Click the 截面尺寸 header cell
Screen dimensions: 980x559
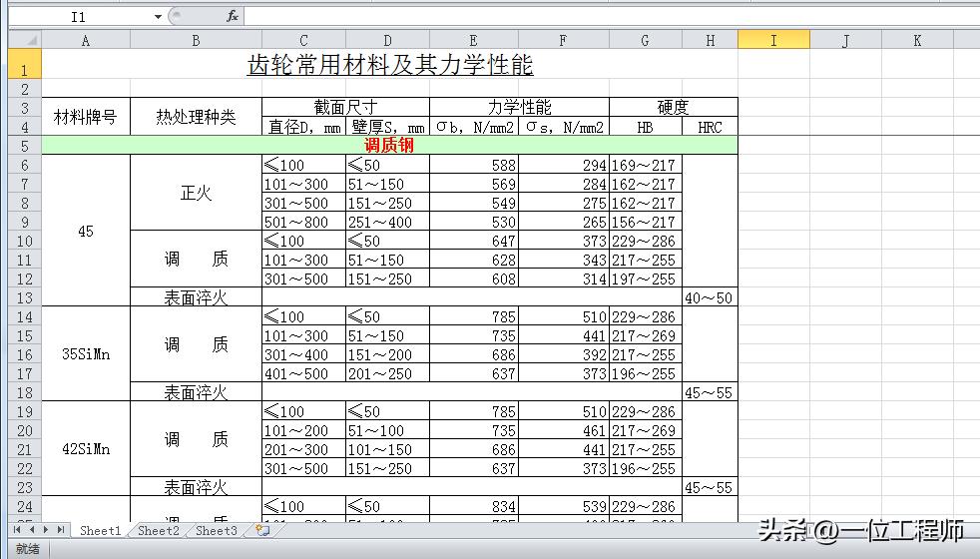[x=345, y=107]
